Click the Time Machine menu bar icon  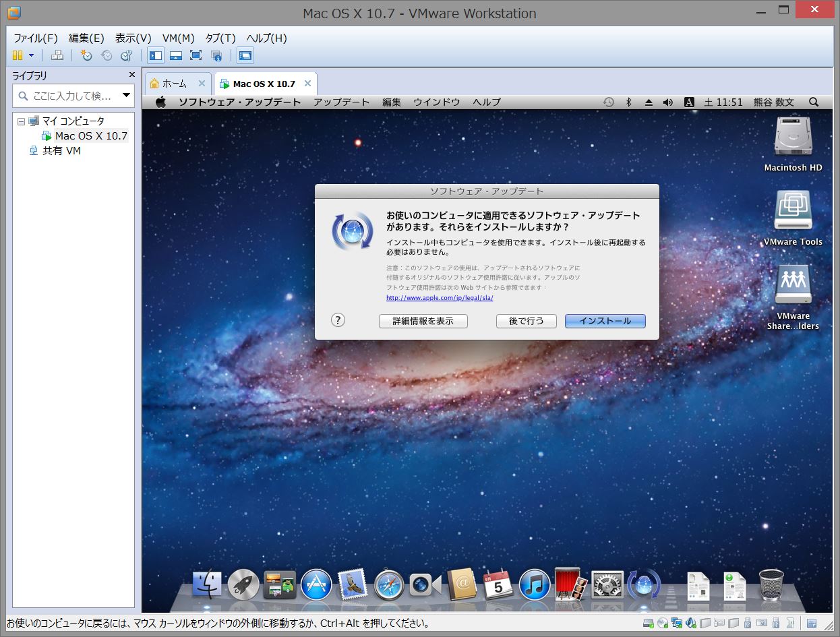pos(609,102)
